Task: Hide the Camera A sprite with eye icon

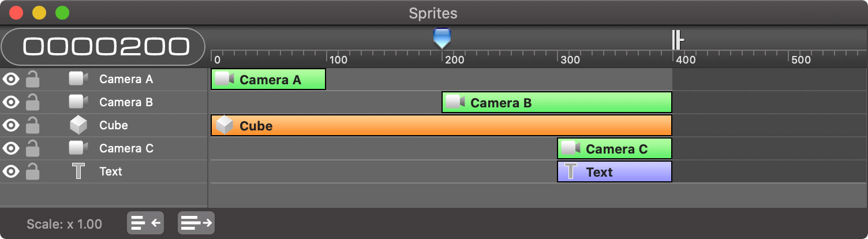Action: click(11, 79)
